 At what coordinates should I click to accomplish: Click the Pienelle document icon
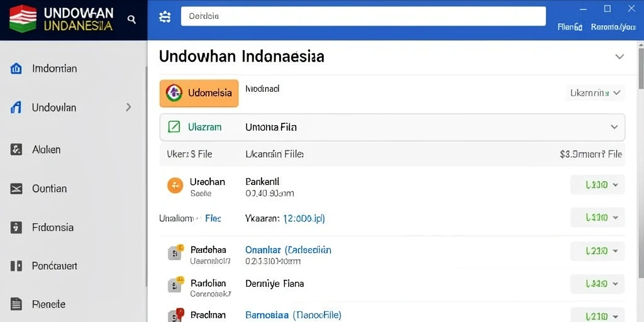pyautogui.click(x=16, y=304)
